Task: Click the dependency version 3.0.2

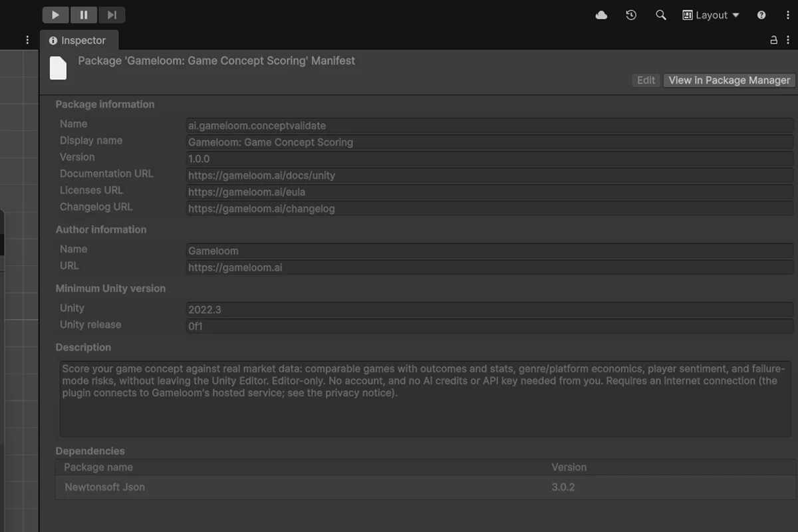Action: 563,487
